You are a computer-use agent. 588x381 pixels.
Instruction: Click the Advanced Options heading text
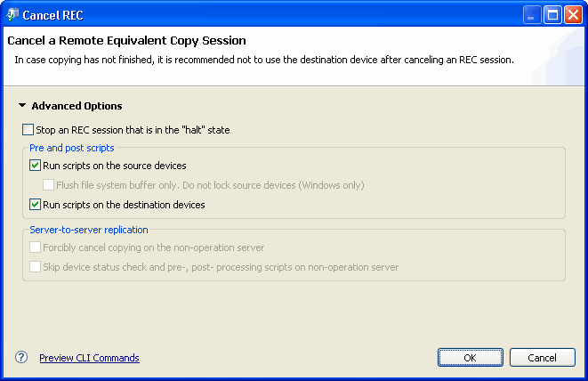point(77,106)
